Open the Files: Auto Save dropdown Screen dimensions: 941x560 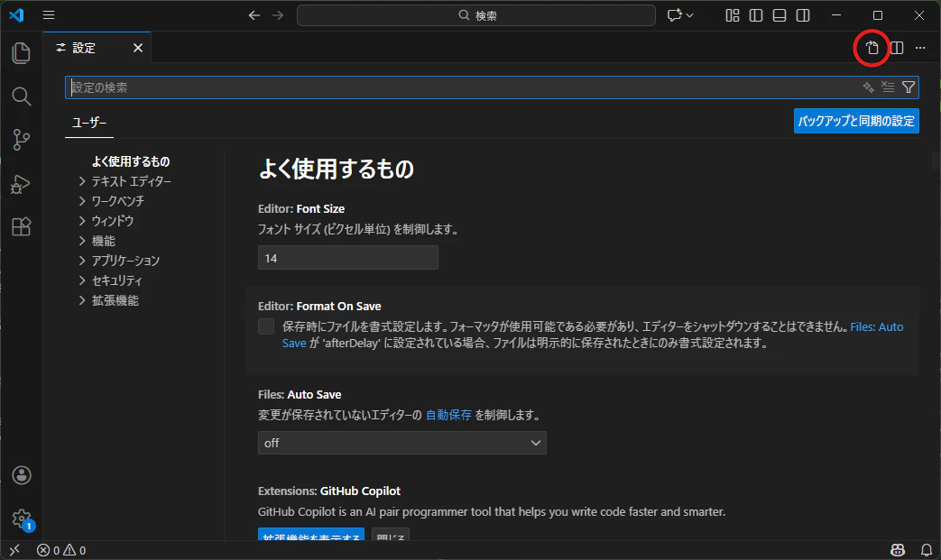402,443
